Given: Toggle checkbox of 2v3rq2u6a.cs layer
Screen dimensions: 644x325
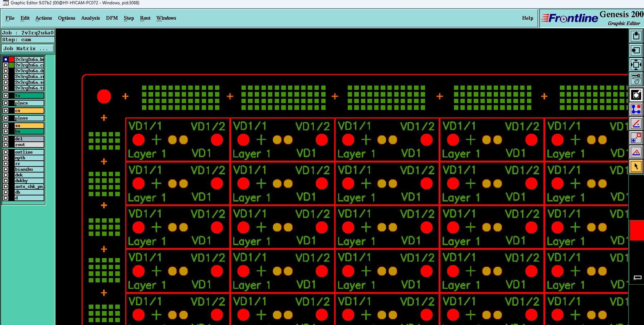Looking at the screenshot, I should 6,65.
